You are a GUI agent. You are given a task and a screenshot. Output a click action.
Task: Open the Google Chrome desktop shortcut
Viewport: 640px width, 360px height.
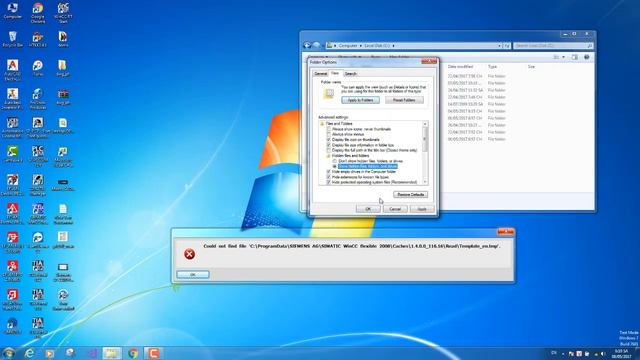tap(38, 12)
